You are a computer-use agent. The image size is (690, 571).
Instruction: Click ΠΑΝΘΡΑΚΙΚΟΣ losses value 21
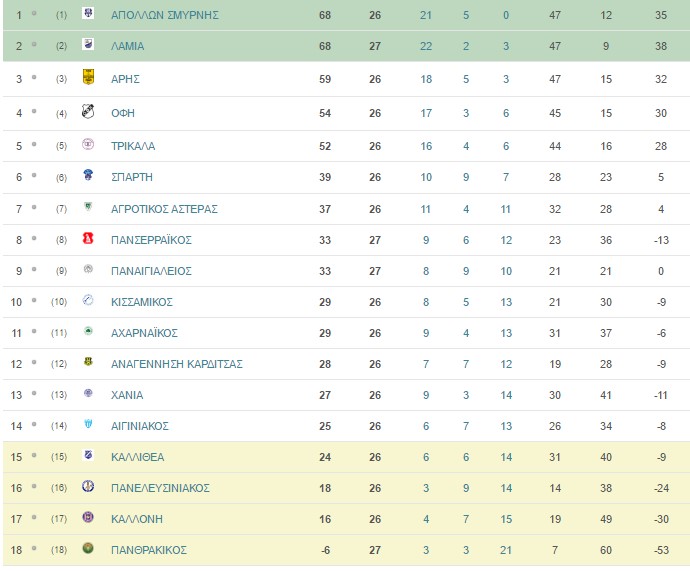click(x=506, y=550)
